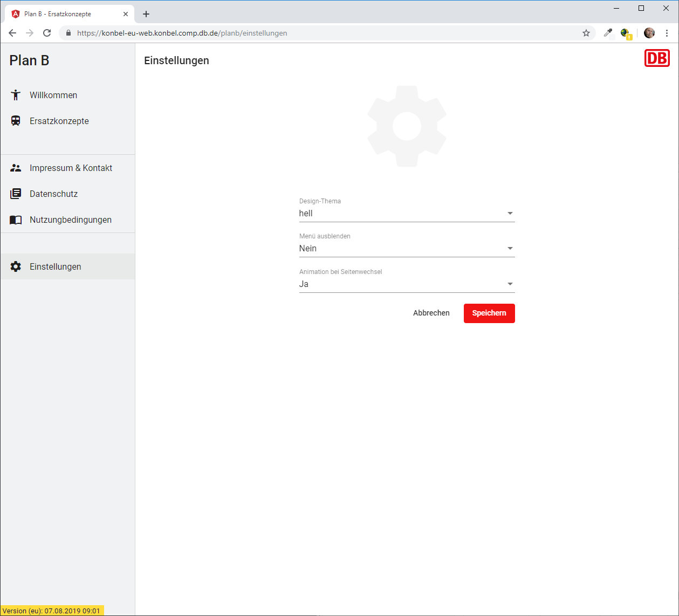Bookmark this page with the star icon
Image resolution: width=679 pixels, height=616 pixels.
586,33
